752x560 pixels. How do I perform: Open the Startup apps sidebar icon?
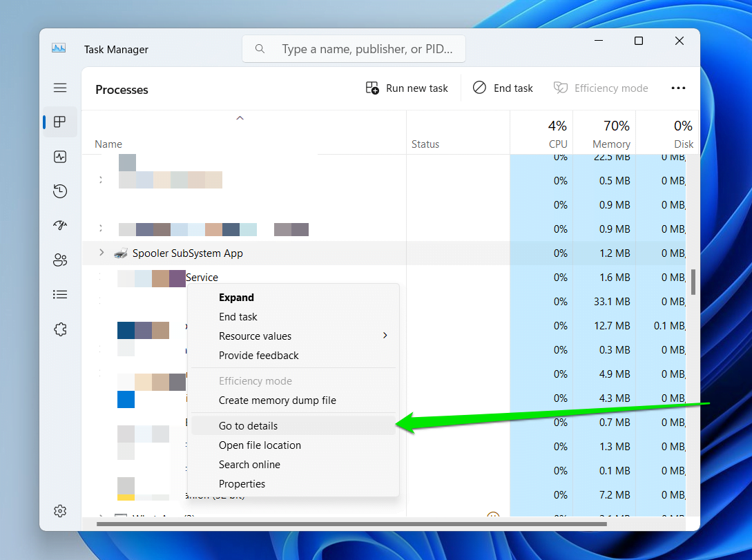(60, 225)
